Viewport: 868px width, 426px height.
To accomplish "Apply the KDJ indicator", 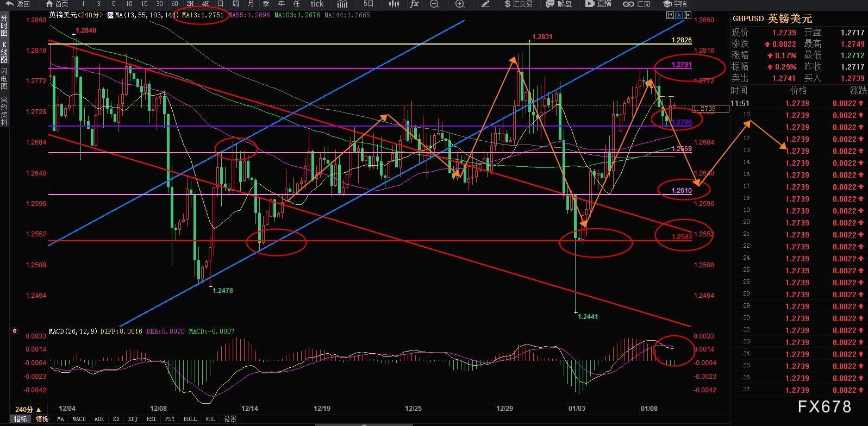I will (x=133, y=419).
